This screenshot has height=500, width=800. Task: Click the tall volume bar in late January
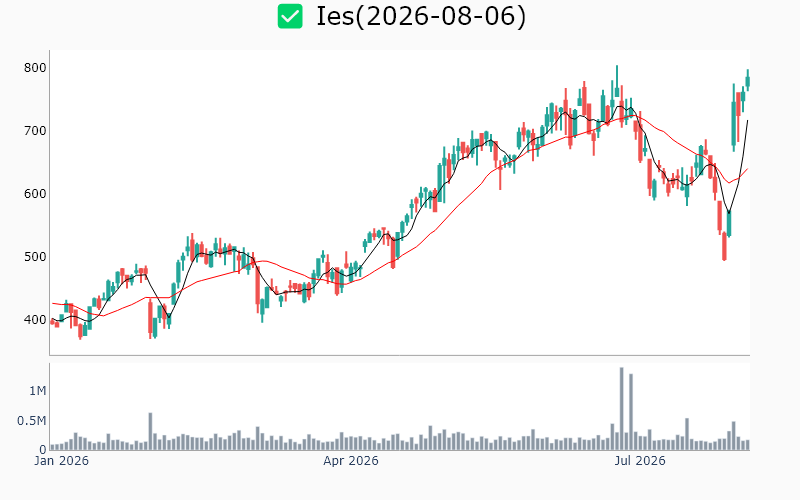(x=151, y=432)
